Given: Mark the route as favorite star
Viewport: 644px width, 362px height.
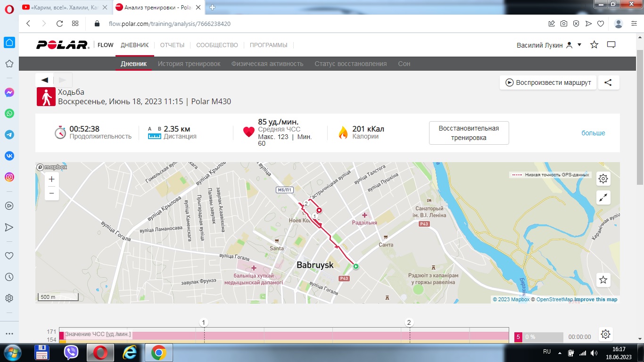Looking at the screenshot, I should tap(603, 280).
